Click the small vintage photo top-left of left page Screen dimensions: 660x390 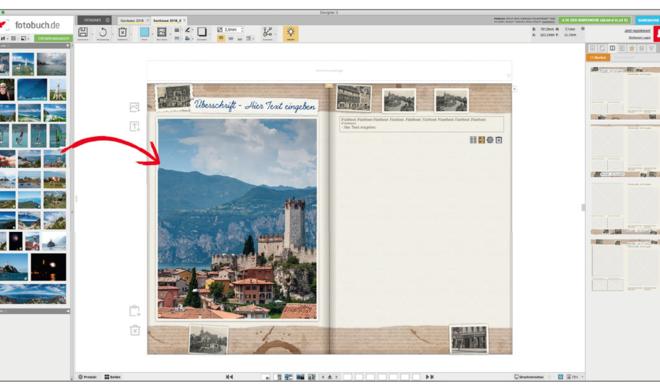click(x=174, y=98)
